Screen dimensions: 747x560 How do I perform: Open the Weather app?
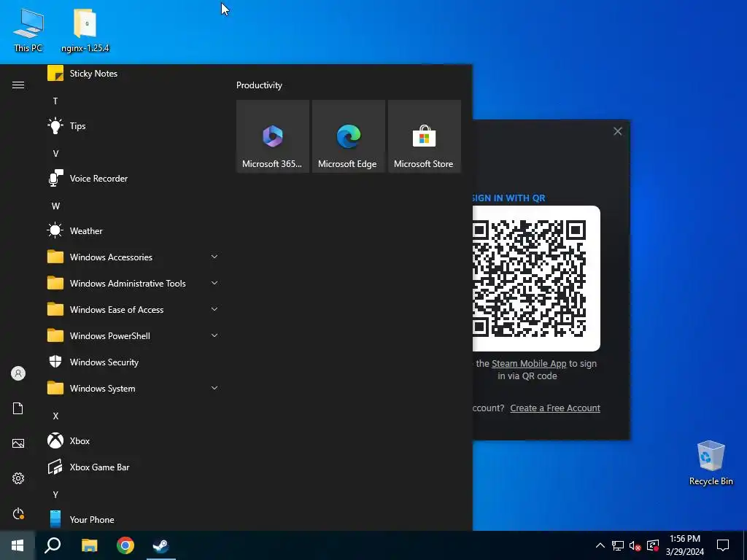(x=133, y=231)
